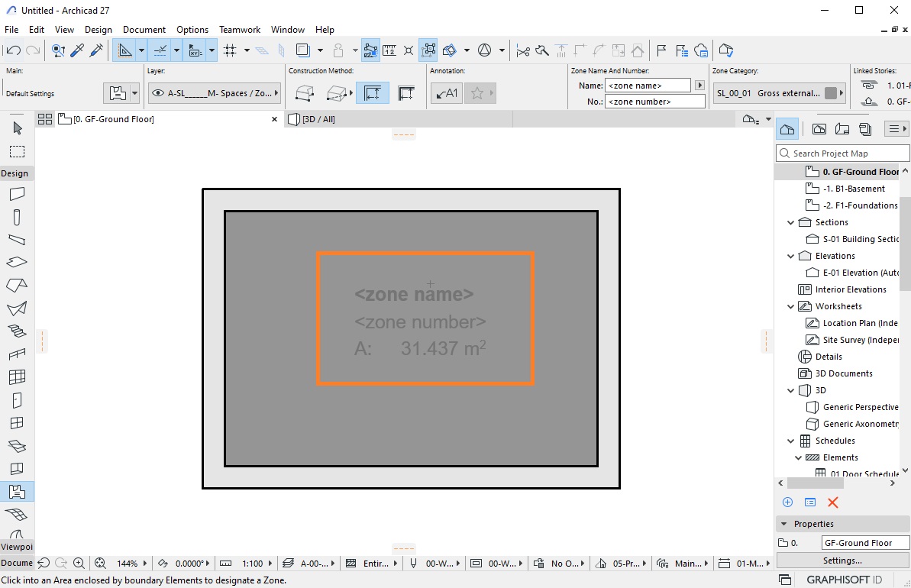Viewport: 911px width, 588px height.
Task: Click the Zone Category gray color swatch
Action: pyautogui.click(x=831, y=93)
